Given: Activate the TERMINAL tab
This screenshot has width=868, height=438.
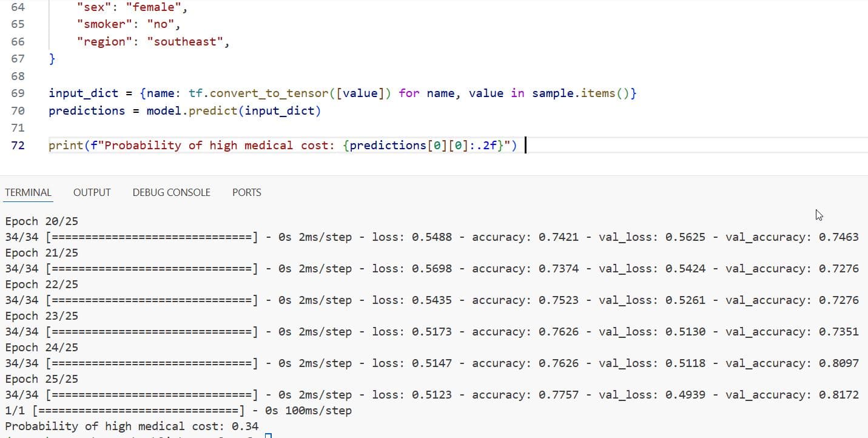Looking at the screenshot, I should coord(28,192).
